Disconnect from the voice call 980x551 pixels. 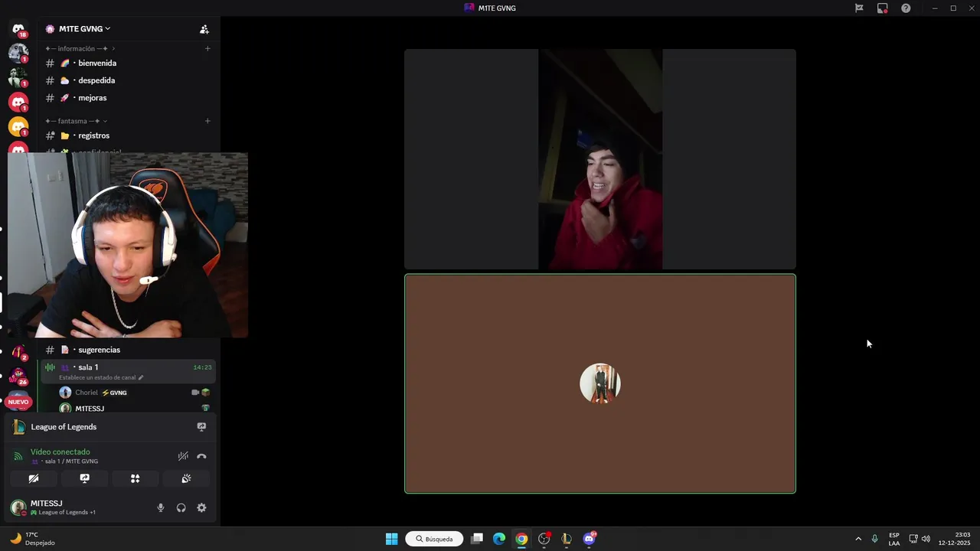click(x=201, y=456)
